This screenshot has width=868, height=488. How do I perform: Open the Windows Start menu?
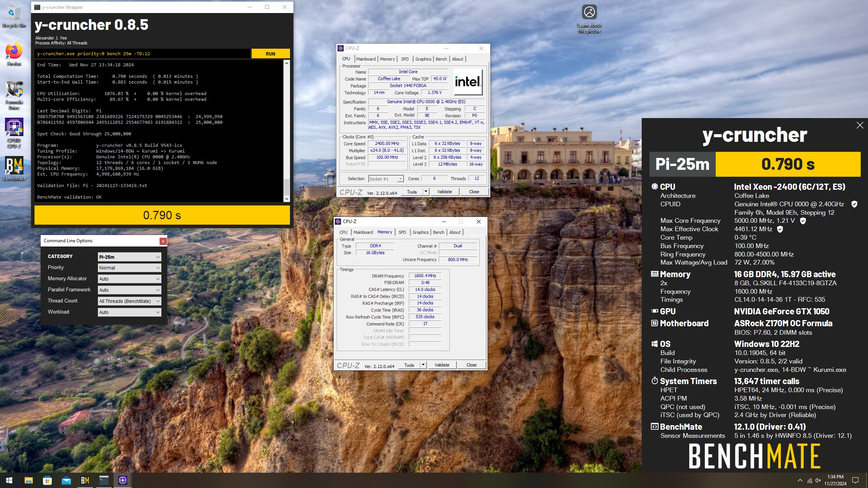click(9, 480)
